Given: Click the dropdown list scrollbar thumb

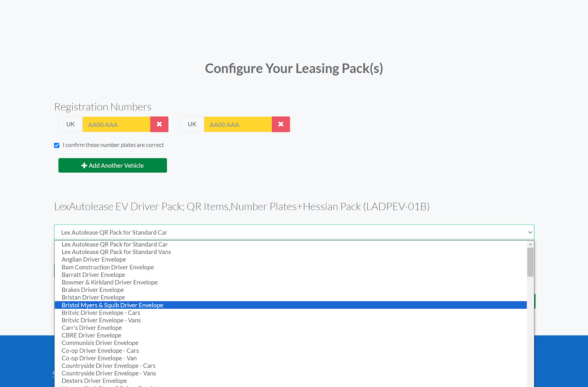Looking at the screenshot, I should (x=530, y=262).
